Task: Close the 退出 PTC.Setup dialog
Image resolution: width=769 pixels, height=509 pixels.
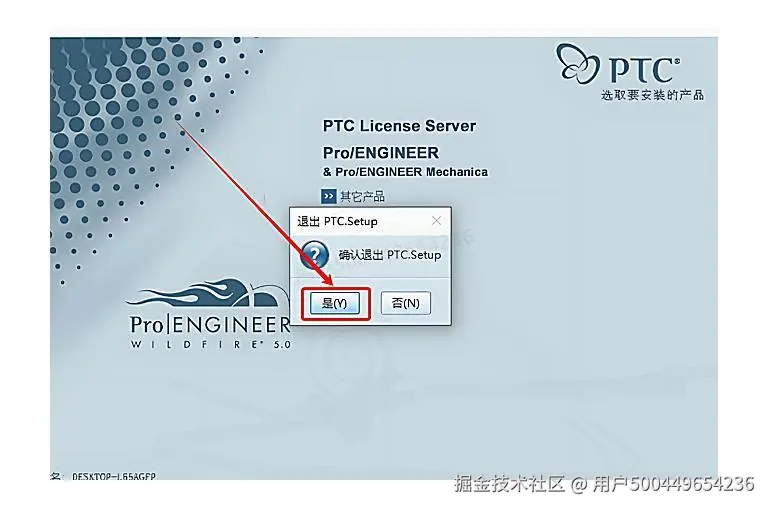Action: coord(436,221)
